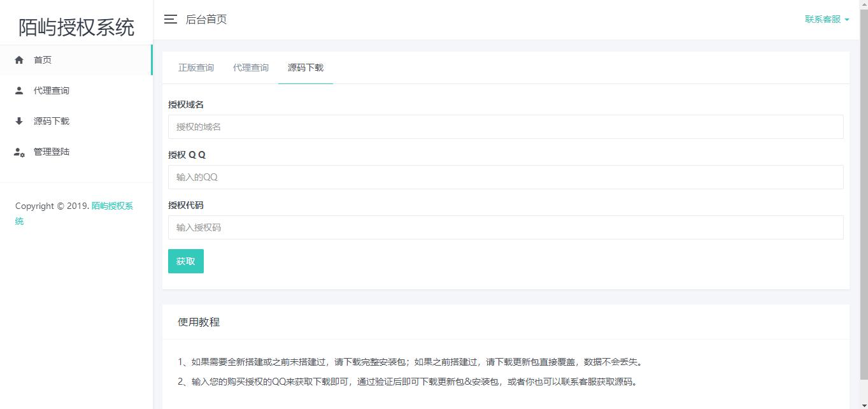This screenshot has width=868, height=409.
Task: Click the download arrow icon in the sidebar
Action: pyautogui.click(x=19, y=121)
